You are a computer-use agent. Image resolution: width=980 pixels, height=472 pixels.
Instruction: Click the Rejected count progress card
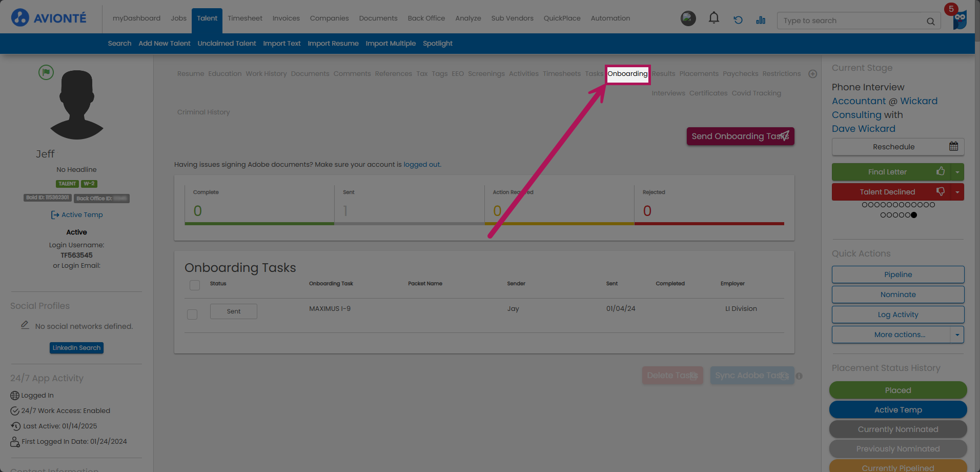[709, 205]
